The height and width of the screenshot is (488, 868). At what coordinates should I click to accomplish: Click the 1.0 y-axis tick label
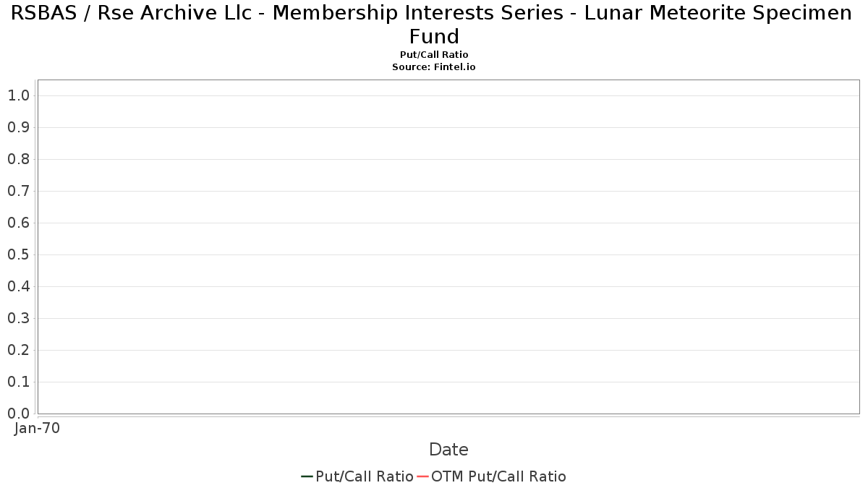(18, 95)
